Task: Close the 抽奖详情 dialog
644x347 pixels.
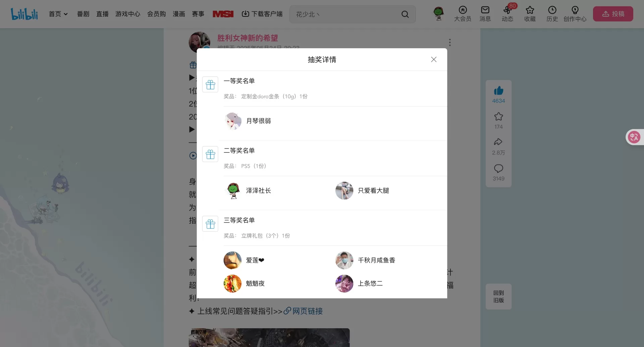Action: [434, 59]
